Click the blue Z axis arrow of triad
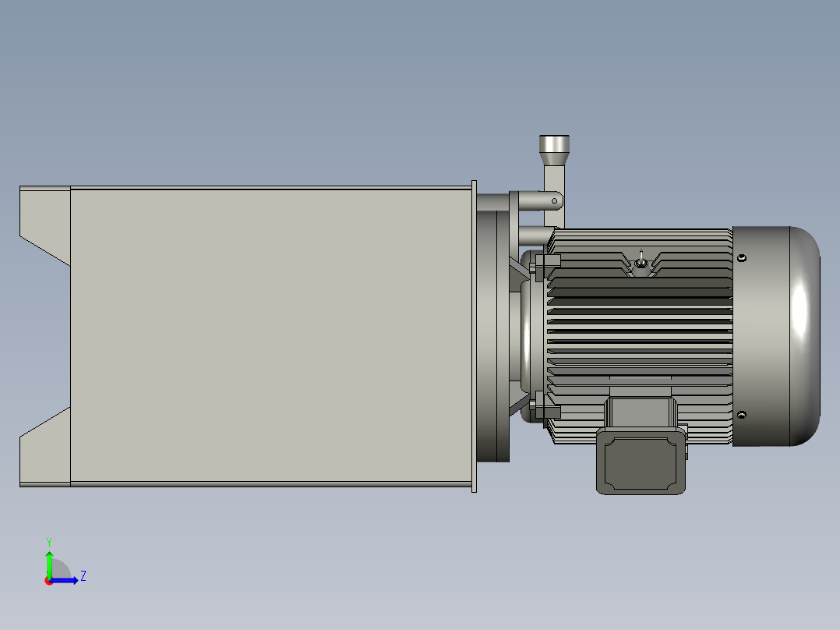840x630 pixels. 65,580
